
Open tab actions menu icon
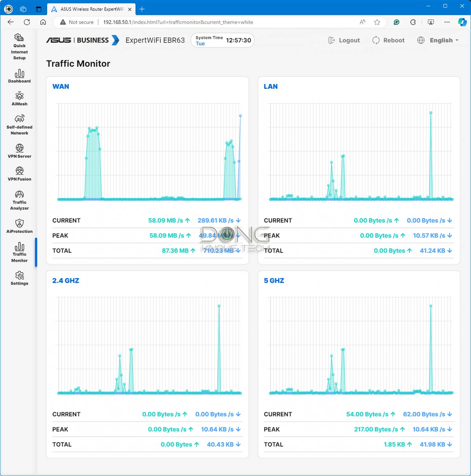[38, 9]
